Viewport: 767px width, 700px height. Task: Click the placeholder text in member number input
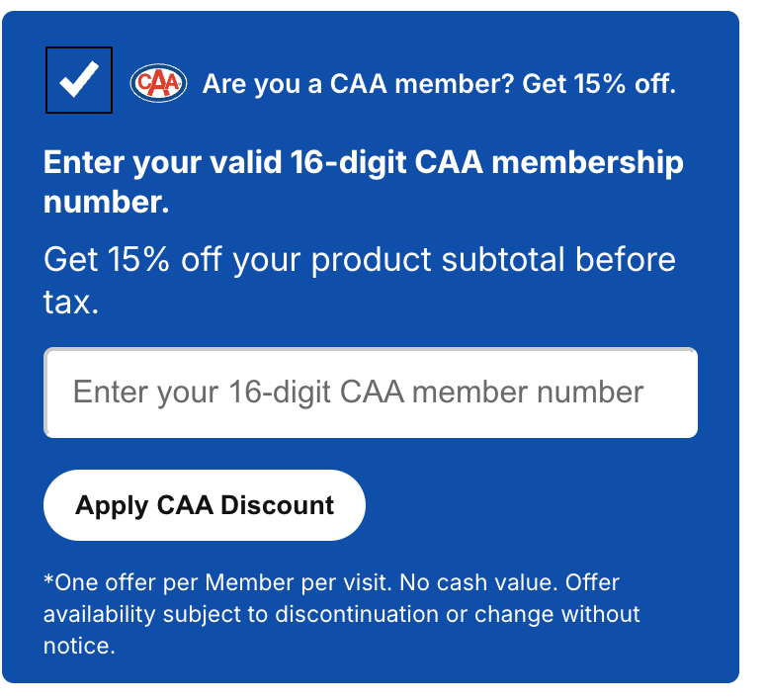[x=358, y=393]
